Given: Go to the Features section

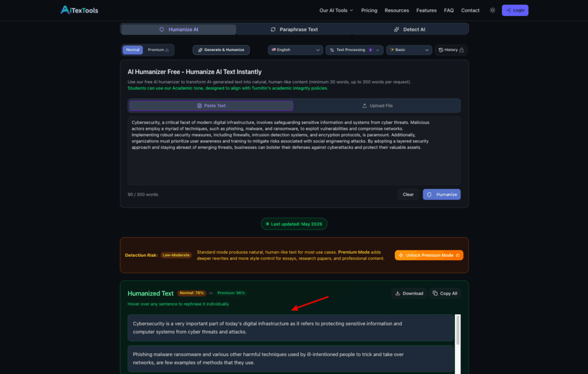Looking at the screenshot, I should pos(426,10).
